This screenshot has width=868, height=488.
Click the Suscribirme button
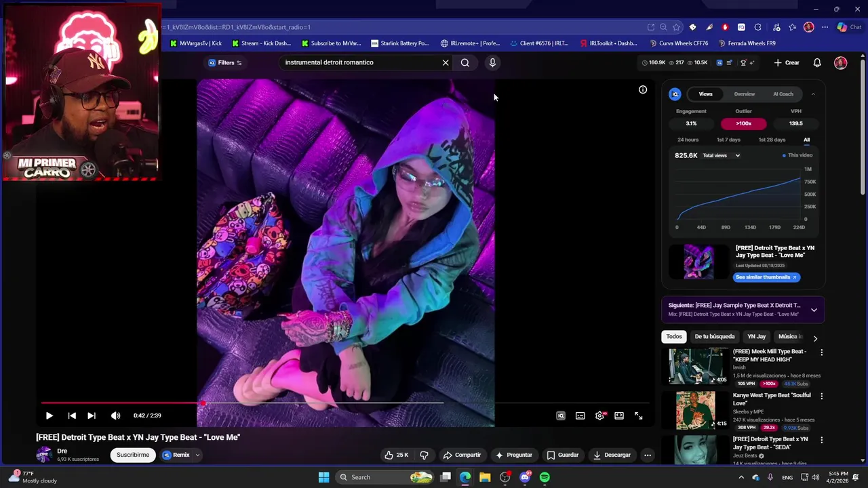[x=133, y=455]
